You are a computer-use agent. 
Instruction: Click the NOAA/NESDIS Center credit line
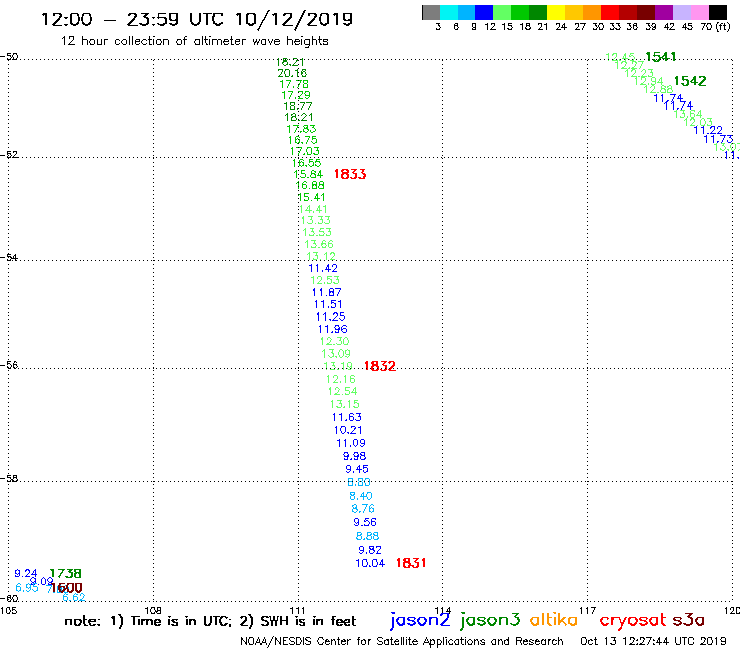[x=402, y=642]
